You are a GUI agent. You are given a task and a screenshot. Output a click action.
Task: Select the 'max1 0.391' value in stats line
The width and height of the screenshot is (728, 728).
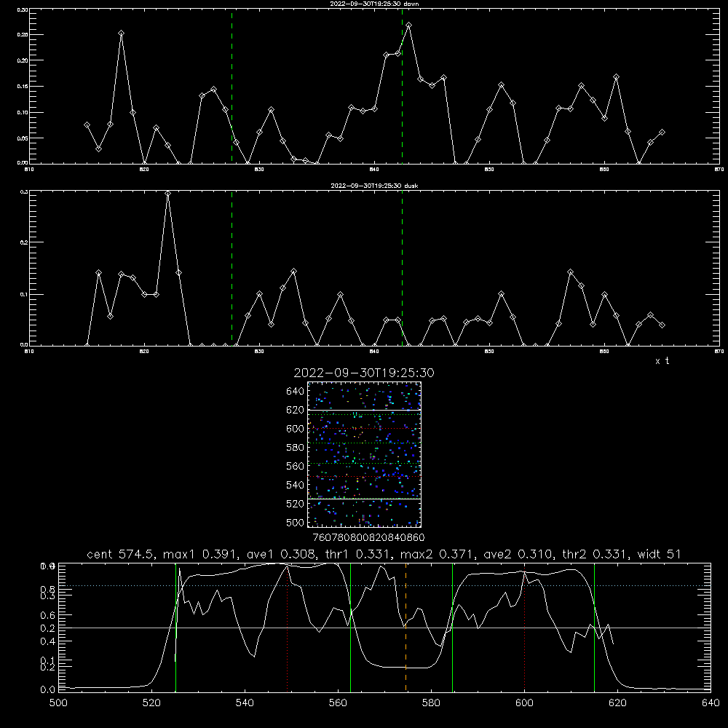pyautogui.click(x=200, y=554)
